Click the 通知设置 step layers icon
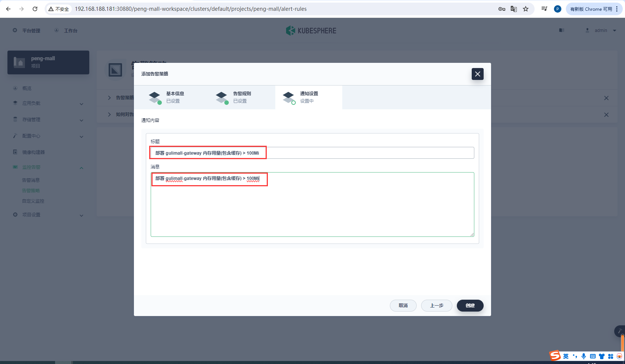625x364 pixels. [289, 98]
